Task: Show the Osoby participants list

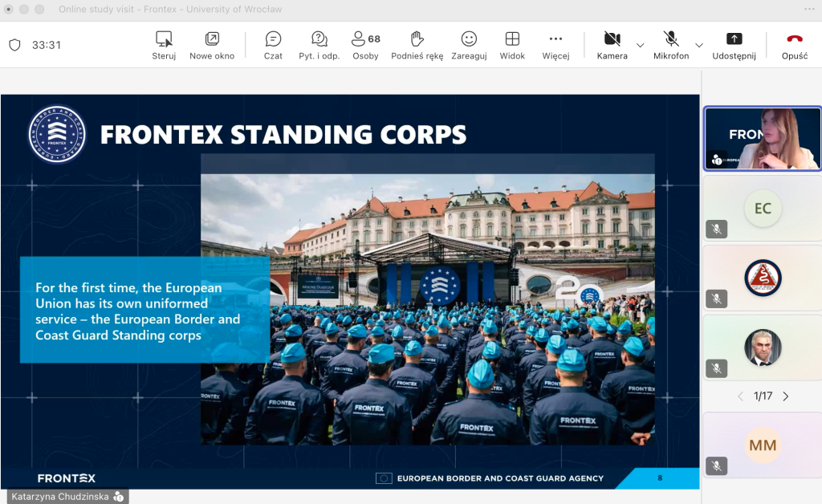Action: [x=365, y=45]
